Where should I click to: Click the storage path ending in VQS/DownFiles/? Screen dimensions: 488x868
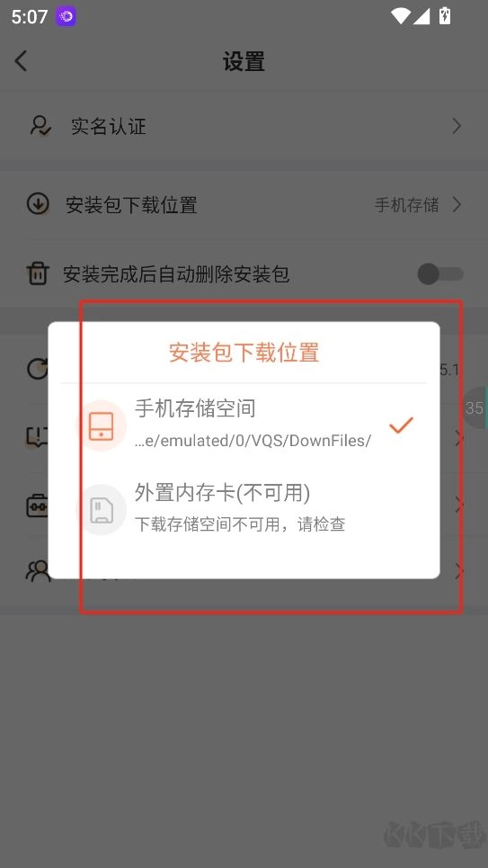tap(253, 441)
